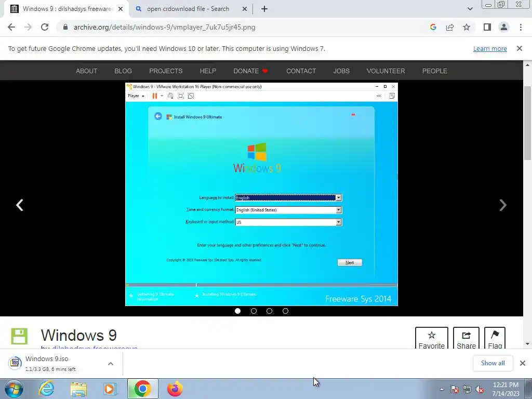Image resolution: width=532 pixels, height=399 pixels.
Task: Open the Chrome side panel
Action: [487, 27]
